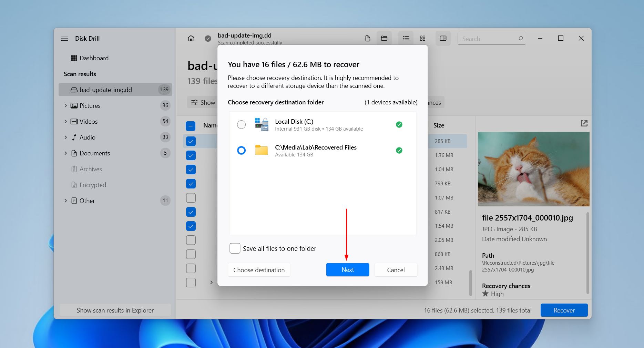Switch to folder view icon in toolbar
The height and width of the screenshot is (348, 644).
click(384, 38)
